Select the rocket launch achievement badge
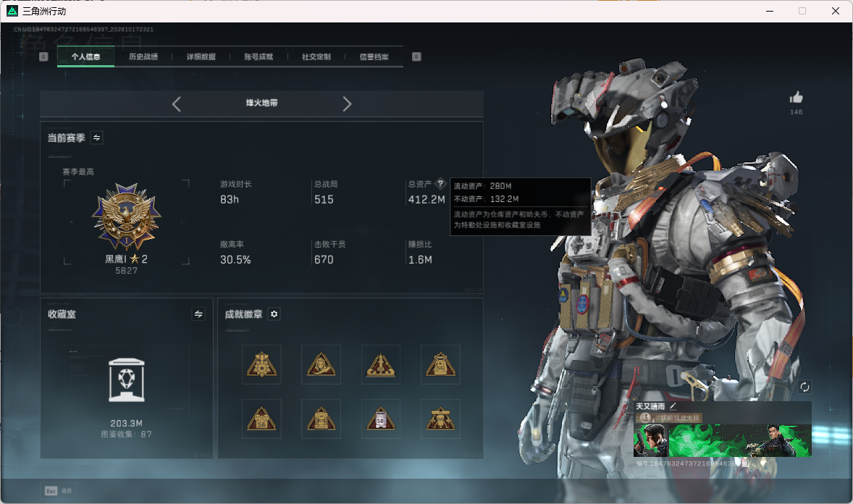Image resolution: width=853 pixels, height=504 pixels. point(381,365)
